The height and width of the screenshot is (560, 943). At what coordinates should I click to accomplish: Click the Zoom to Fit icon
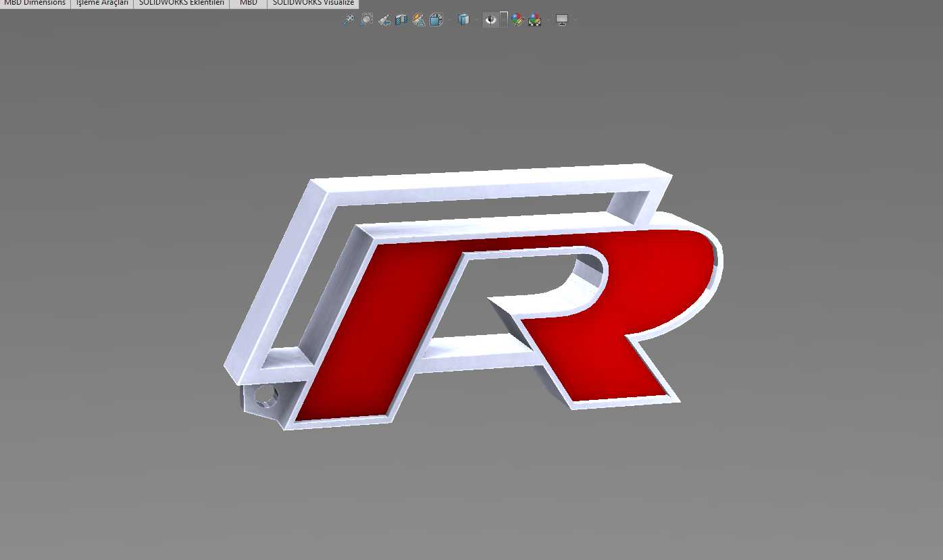tap(349, 20)
